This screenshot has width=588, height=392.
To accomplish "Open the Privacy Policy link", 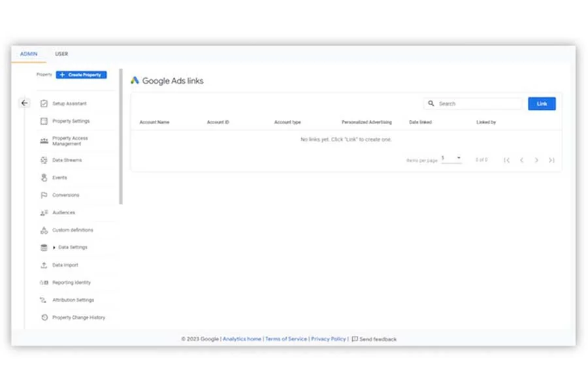I will coord(328,339).
